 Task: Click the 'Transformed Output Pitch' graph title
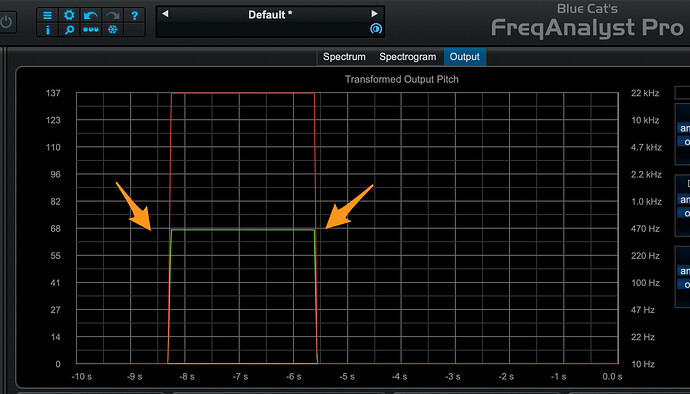(401, 79)
